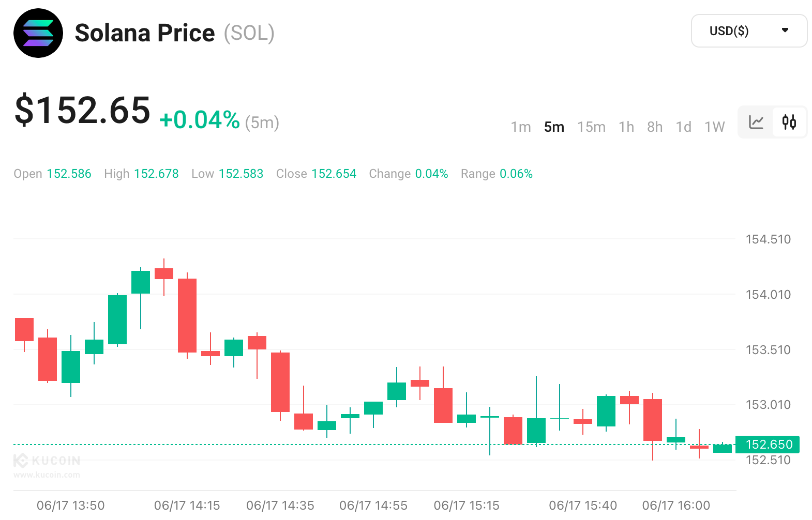Select the 1m timeframe
This screenshot has height=520, width=812.
(520, 127)
